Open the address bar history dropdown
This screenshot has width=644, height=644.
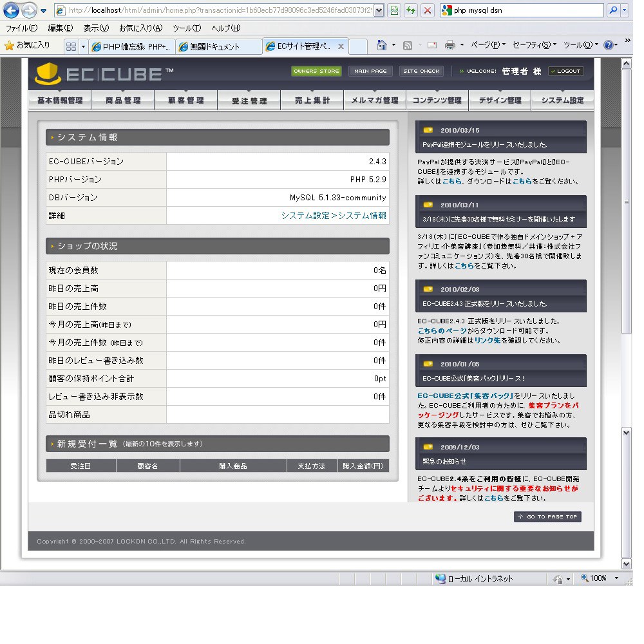(x=379, y=10)
